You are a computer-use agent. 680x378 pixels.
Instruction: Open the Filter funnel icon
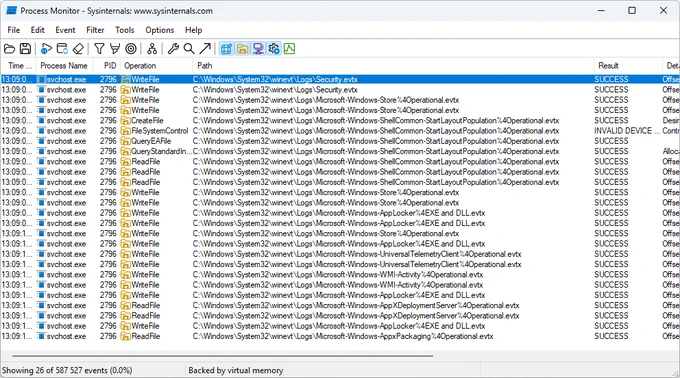tap(99, 49)
